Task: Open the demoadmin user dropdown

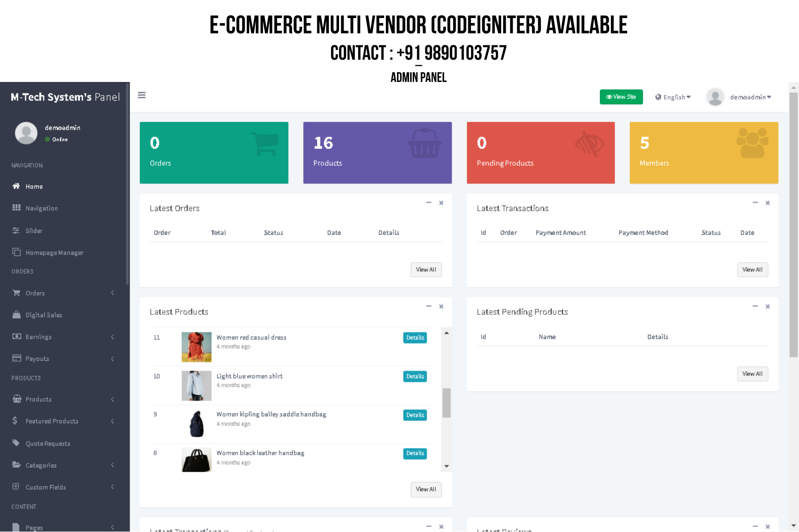Action: tap(750, 97)
